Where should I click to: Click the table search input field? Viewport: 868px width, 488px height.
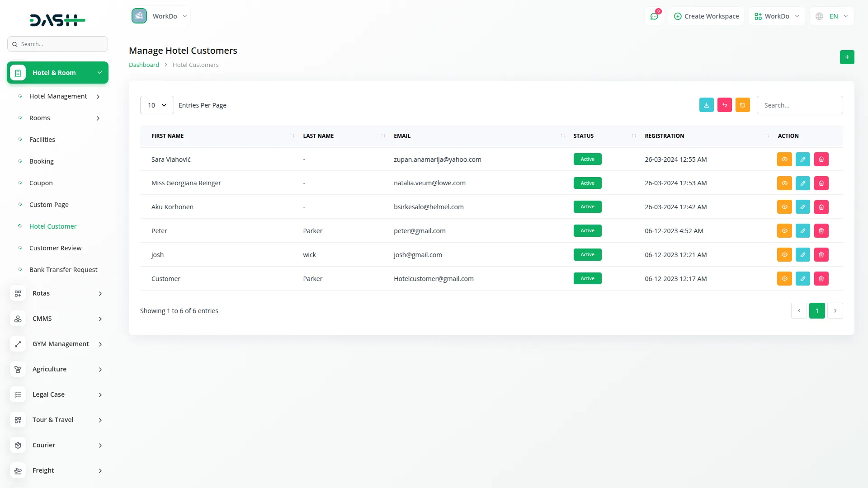799,105
